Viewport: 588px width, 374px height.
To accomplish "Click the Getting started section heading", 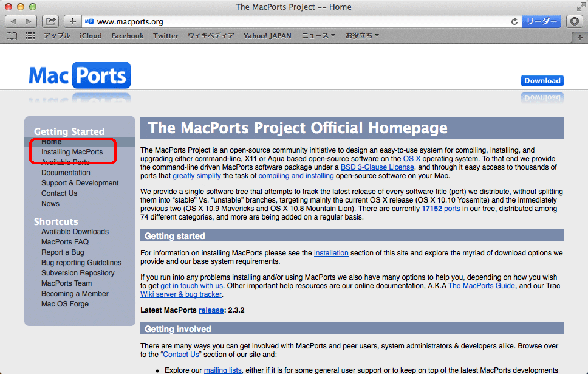I will (x=175, y=236).
